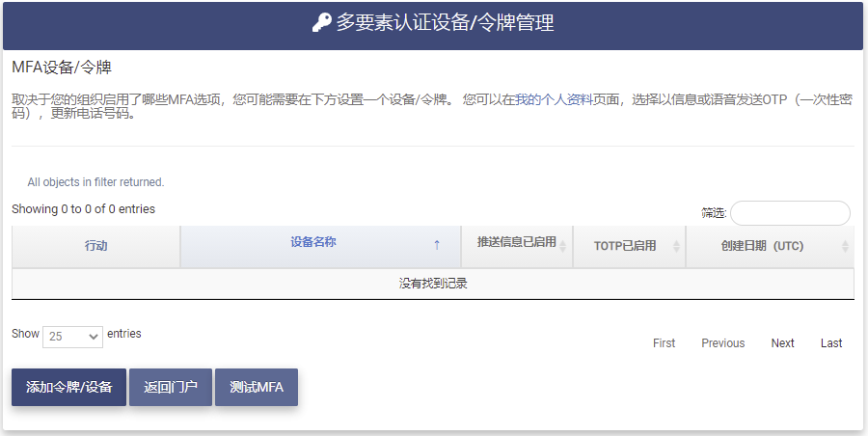Sort by TOTP已启用 column
The image size is (868, 436).
click(630, 247)
